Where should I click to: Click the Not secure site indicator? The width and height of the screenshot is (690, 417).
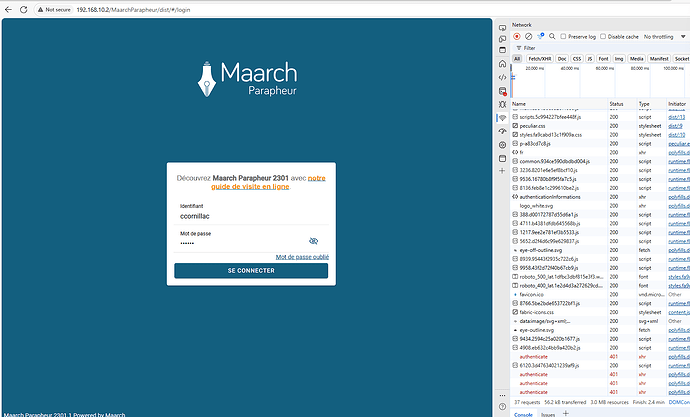pos(54,9)
